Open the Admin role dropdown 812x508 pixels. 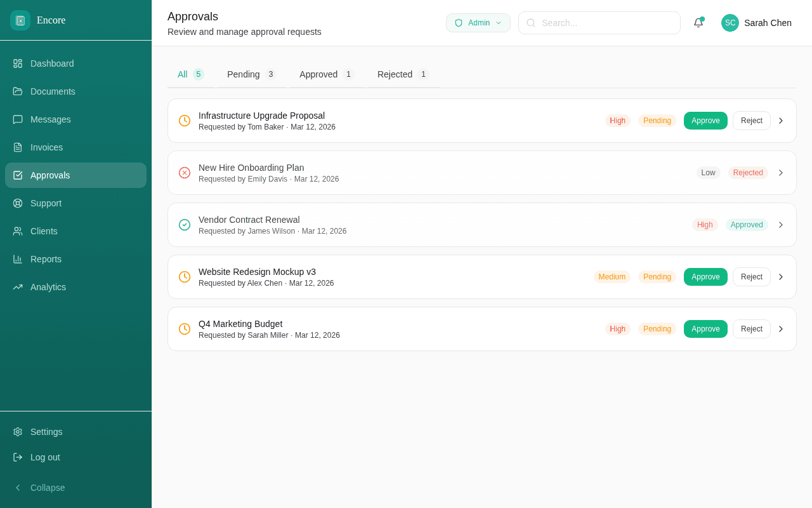point(478,22)
